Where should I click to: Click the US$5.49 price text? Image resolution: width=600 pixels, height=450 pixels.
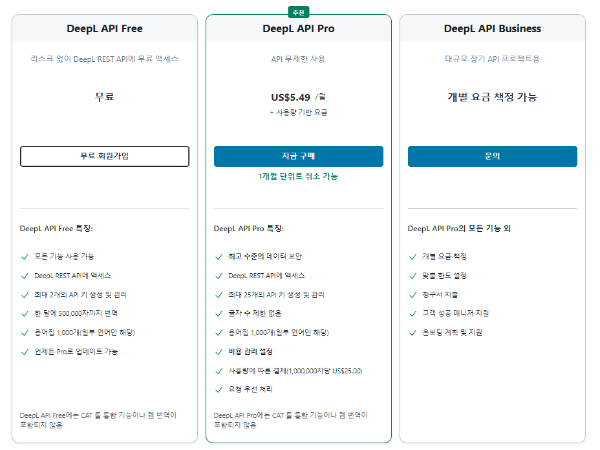290,98
